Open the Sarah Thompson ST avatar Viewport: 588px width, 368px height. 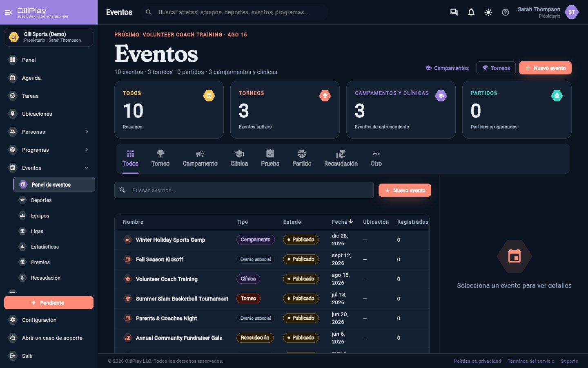tap(572, 12)
